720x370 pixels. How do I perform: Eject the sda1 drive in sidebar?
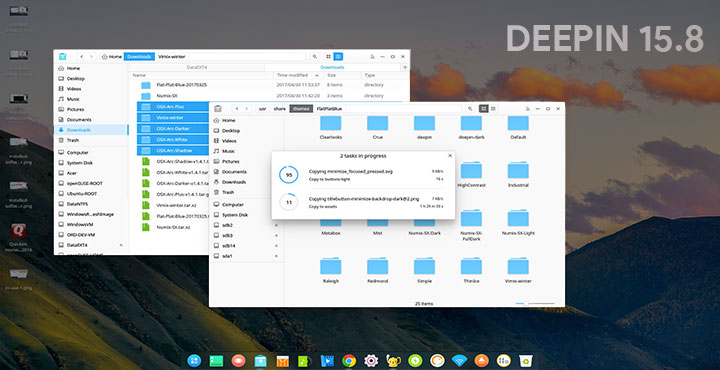[276, 256]
